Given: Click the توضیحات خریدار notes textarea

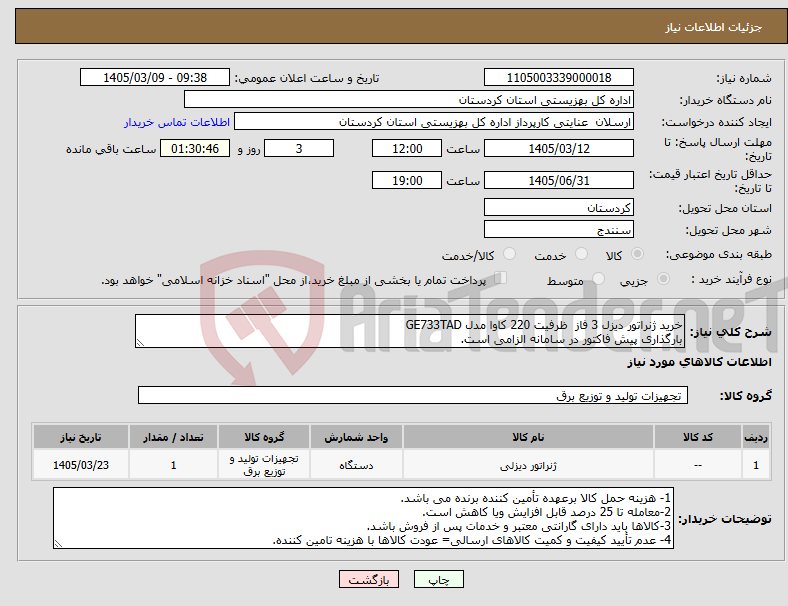Looking at the screenshot, I should point(363,518).
